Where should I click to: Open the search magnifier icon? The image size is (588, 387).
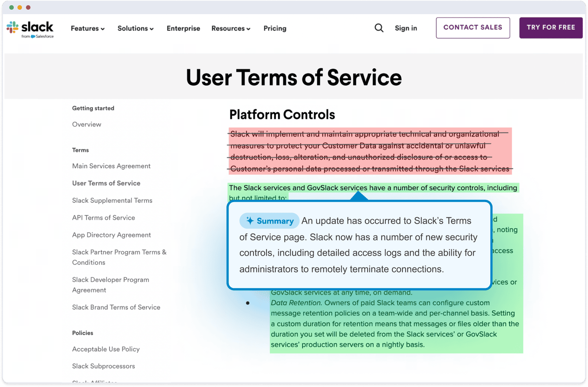[379, 28]
